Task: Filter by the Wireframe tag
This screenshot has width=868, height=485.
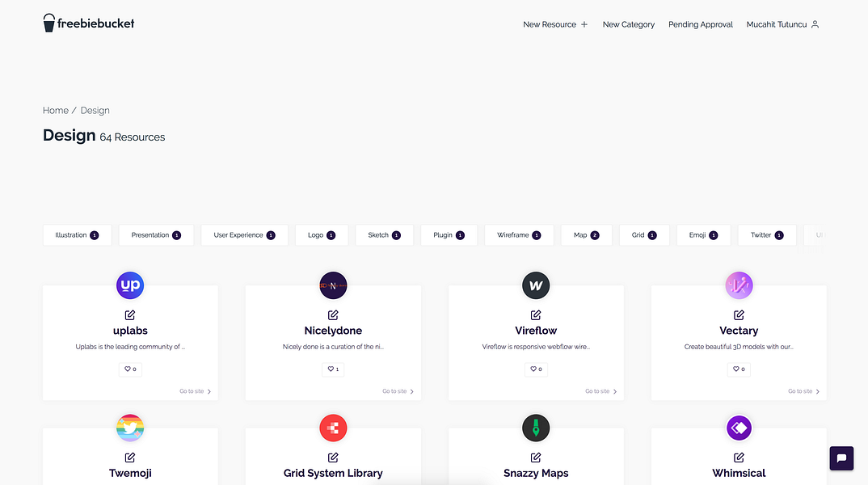Action: click(519, 235)
